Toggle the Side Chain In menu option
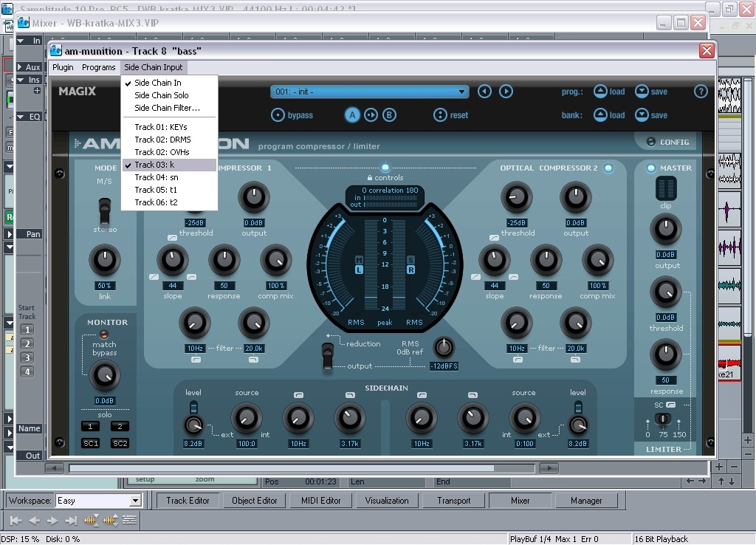This screenshot has height=545, width=756. click(157, 83)
